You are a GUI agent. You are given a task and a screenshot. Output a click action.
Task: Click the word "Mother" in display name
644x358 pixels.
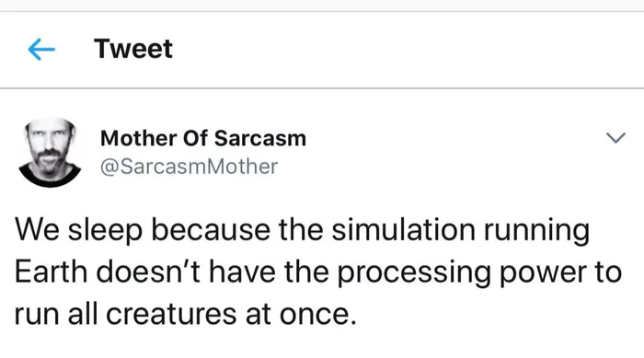tap(138, 138)
